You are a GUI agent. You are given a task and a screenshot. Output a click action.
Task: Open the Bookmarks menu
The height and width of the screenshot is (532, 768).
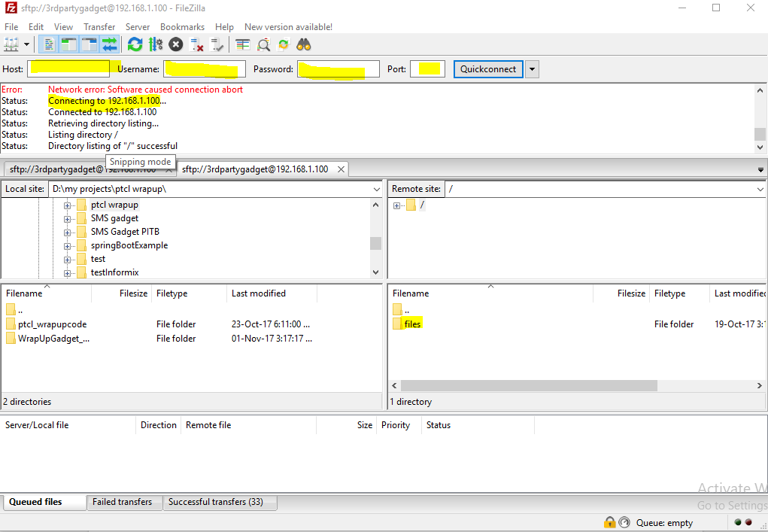point(182,26)
